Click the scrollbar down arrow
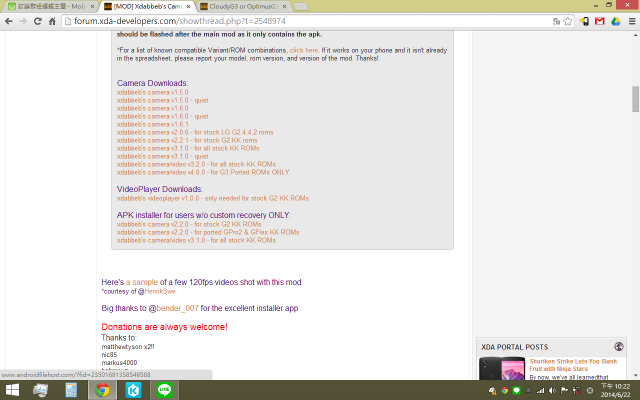 click(x=635, y=375)
